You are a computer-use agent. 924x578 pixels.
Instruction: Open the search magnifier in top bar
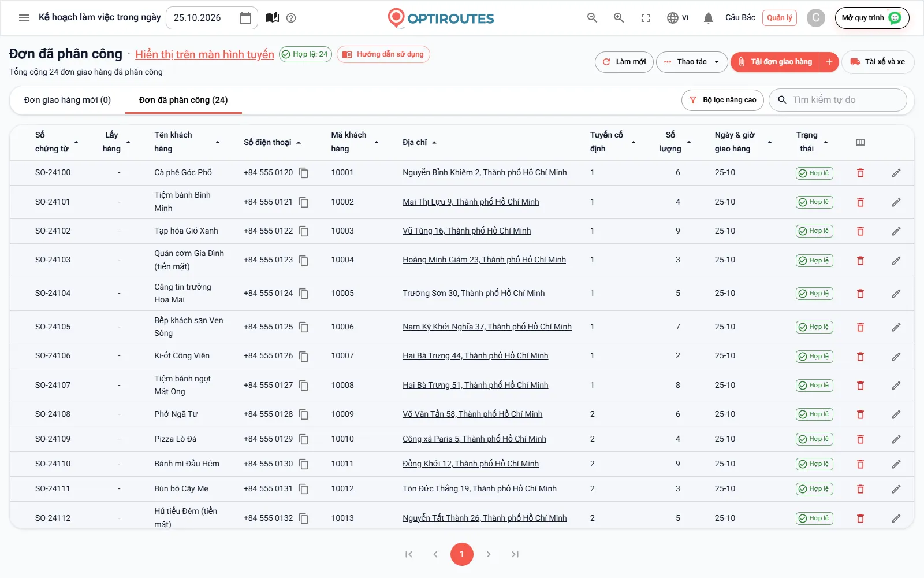(x=592, y=18)
